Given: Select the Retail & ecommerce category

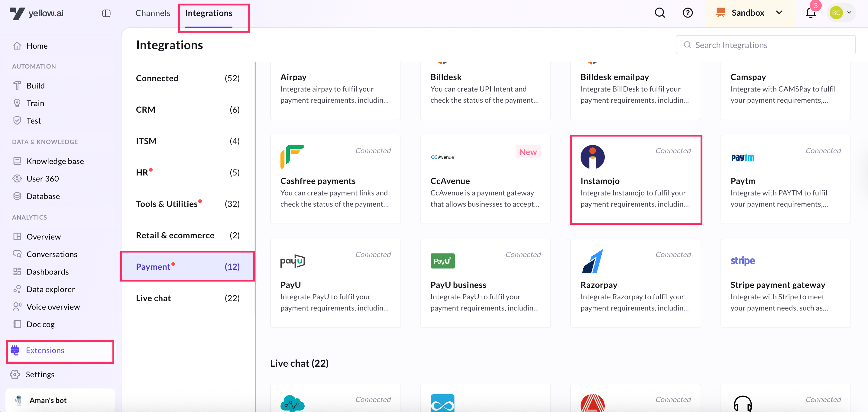Looking at the screenshot, I should (188, 235).
